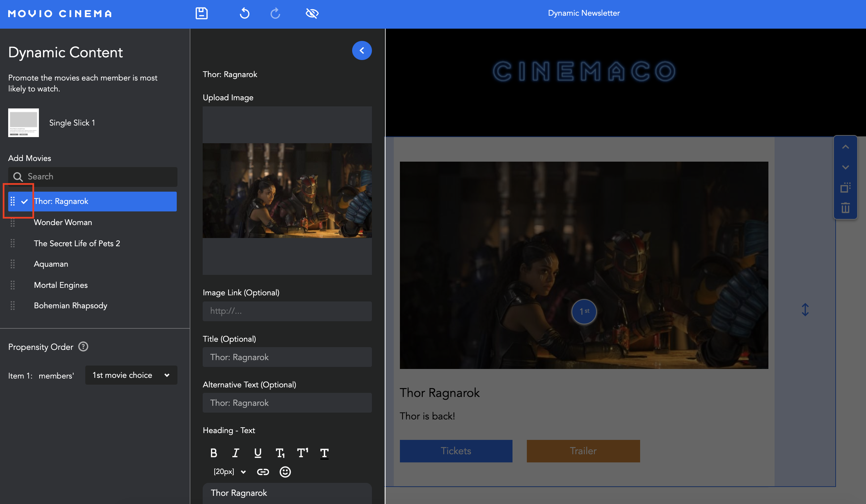Toggle underline formatting
Image resolution: width=866 pixels, height=504 pixels.
pyautogui.click(x=258, y=453)
